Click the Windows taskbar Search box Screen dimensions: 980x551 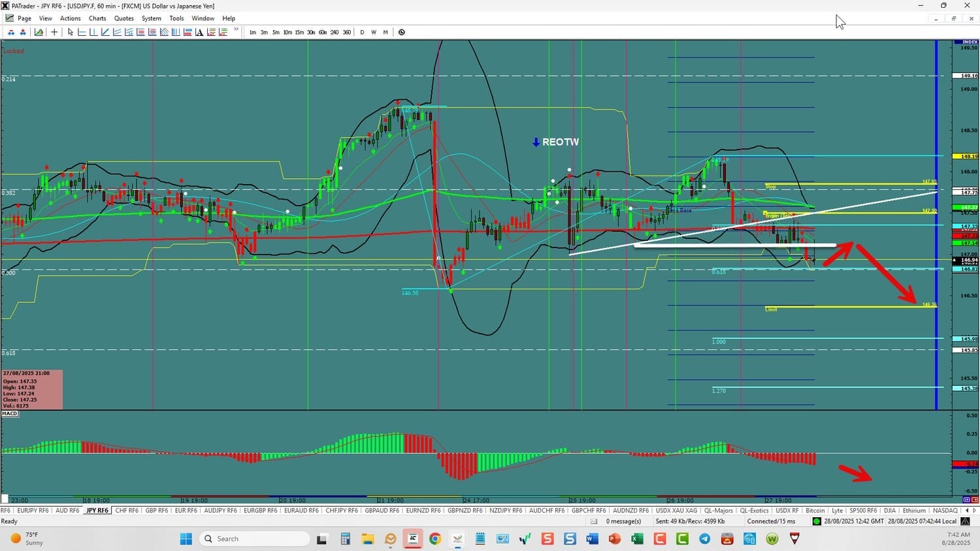(x=255, y=539)
